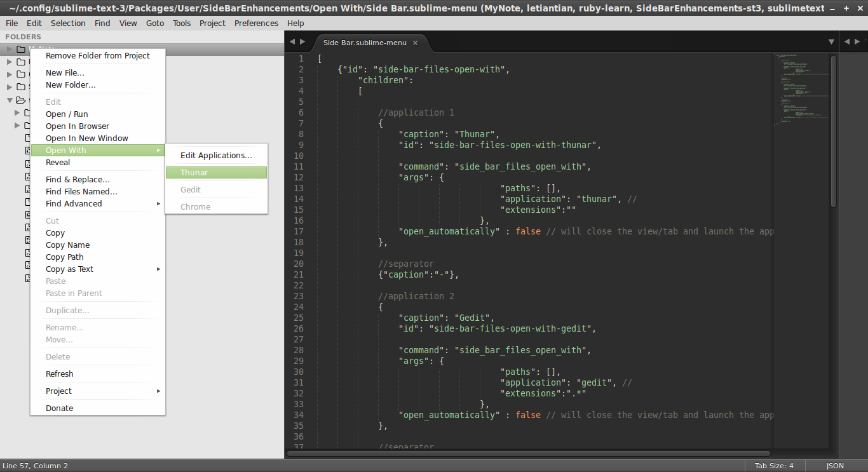Open the Help menu

[x=295, y=23]
